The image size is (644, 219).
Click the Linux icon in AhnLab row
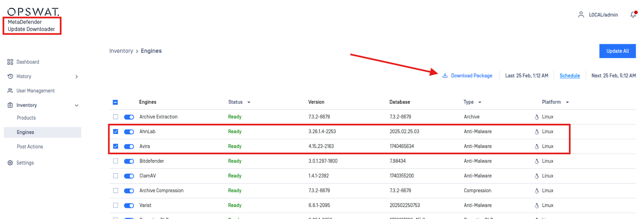[x=537, y=132]
